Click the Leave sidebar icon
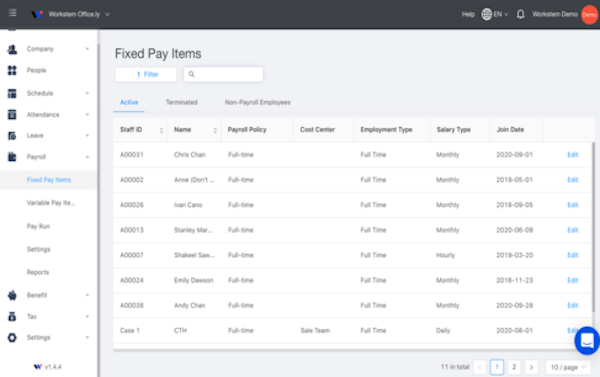 tap(12, 135)
